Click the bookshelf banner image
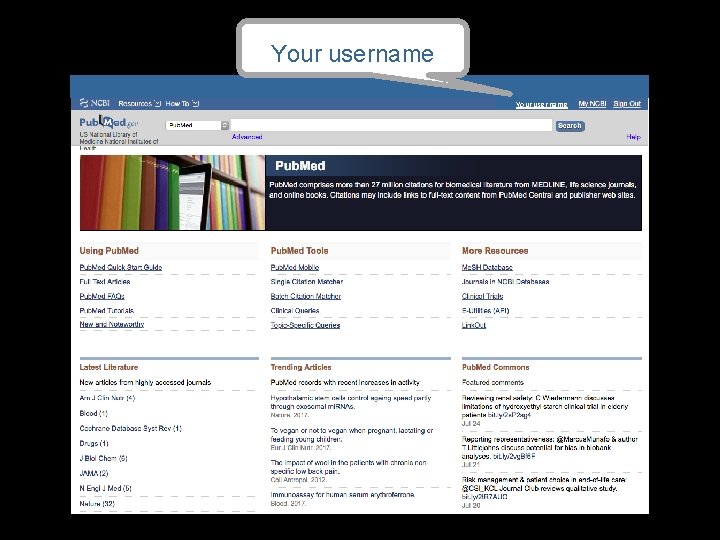This screenshot has height=540, width=720. pyautogui.click(x=172, y=192)
